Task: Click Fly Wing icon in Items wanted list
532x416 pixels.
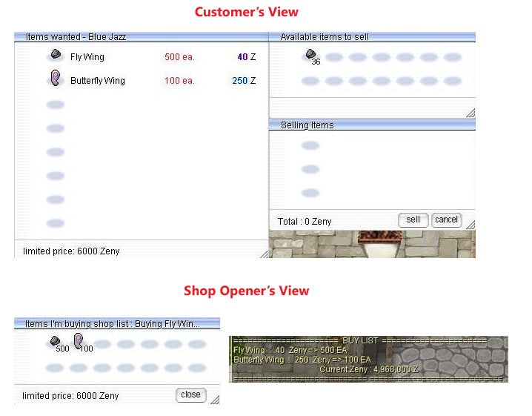Action: point(55,56)
